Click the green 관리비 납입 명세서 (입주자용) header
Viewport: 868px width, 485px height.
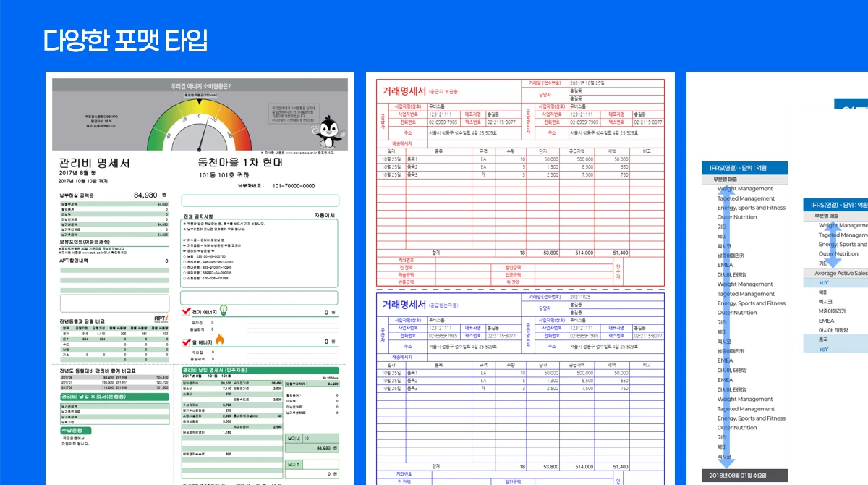[260, 369]
